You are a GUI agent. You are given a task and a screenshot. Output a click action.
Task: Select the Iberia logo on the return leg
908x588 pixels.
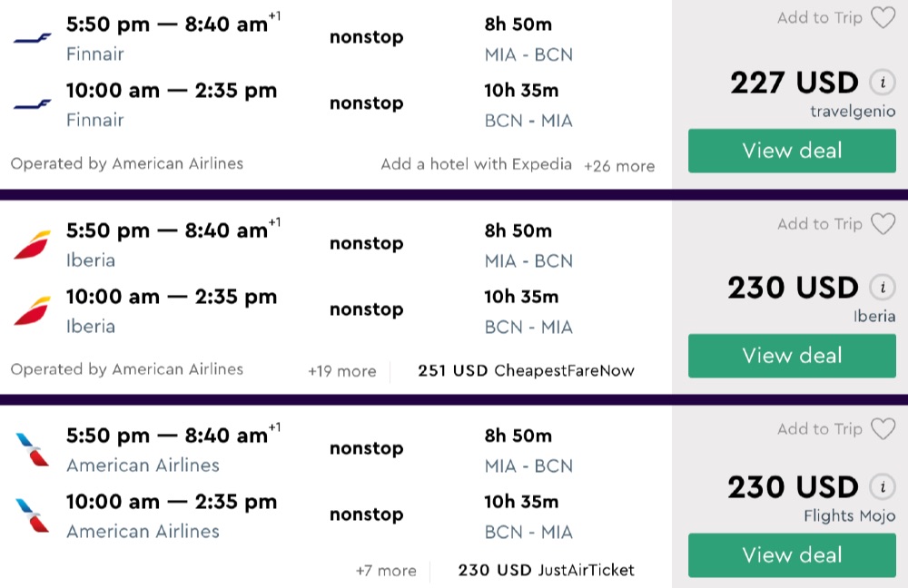pos(33,310)
